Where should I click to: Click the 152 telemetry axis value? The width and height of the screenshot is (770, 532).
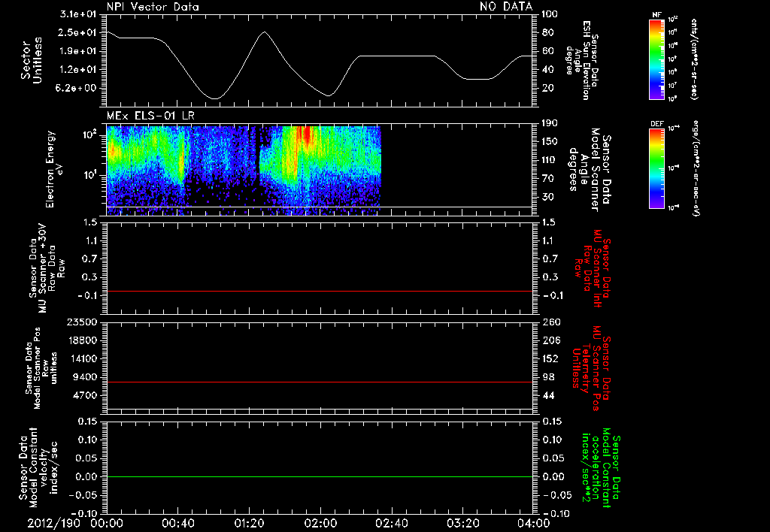[550, 358]
